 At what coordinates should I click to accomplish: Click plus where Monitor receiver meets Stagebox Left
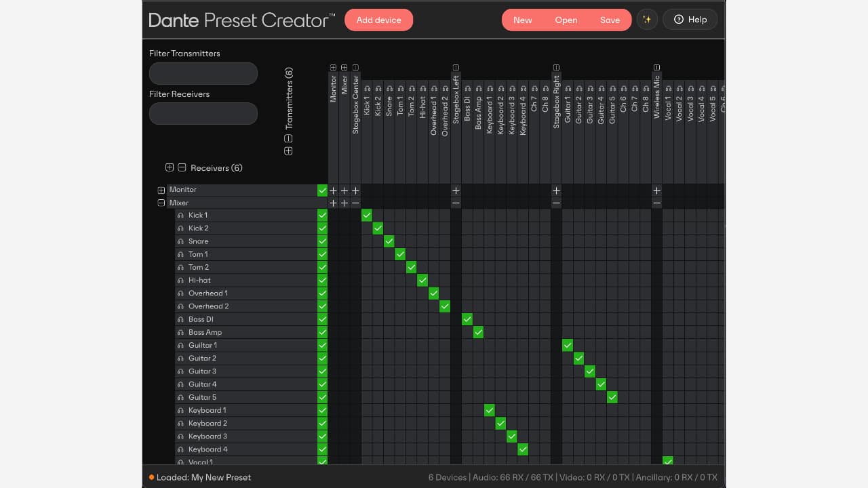point(456,191)
